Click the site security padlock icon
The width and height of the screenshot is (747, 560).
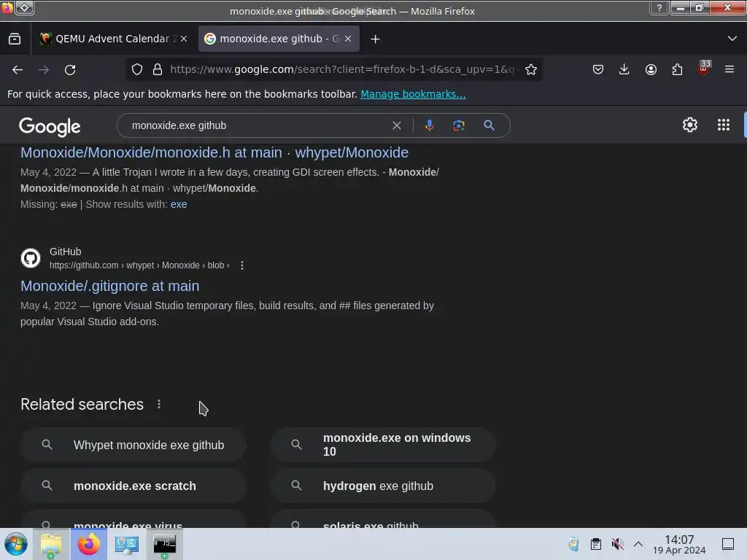point(158,69)
